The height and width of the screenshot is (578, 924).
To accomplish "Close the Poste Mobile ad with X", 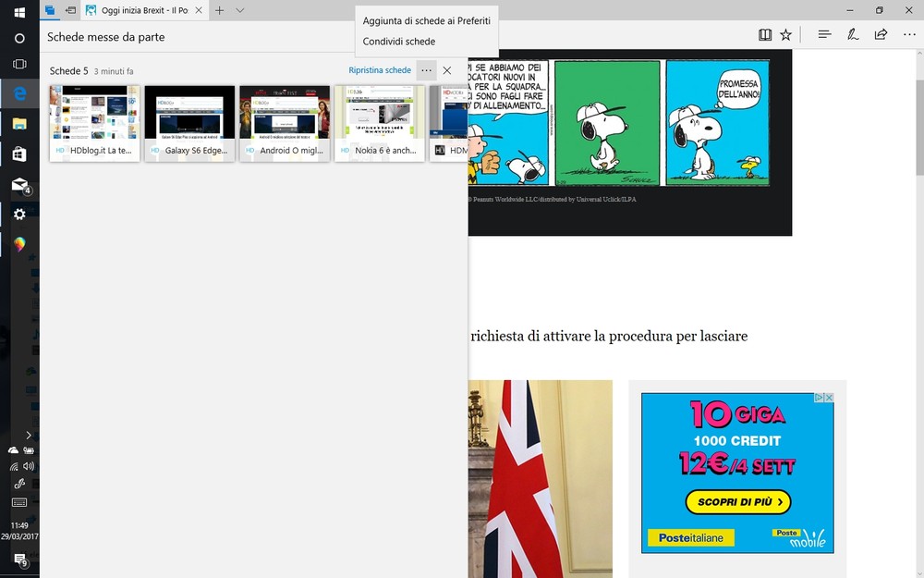I will (829, 398).
